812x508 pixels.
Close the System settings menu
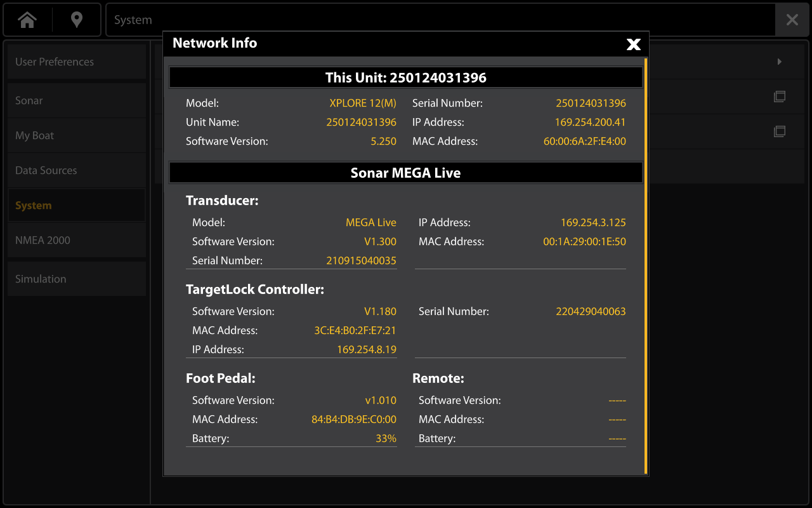(792, 20)
